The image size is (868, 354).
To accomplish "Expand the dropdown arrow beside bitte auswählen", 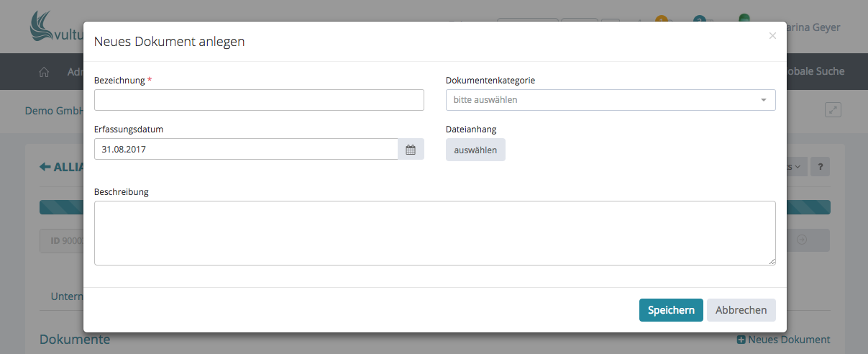I will coord(764,100).
